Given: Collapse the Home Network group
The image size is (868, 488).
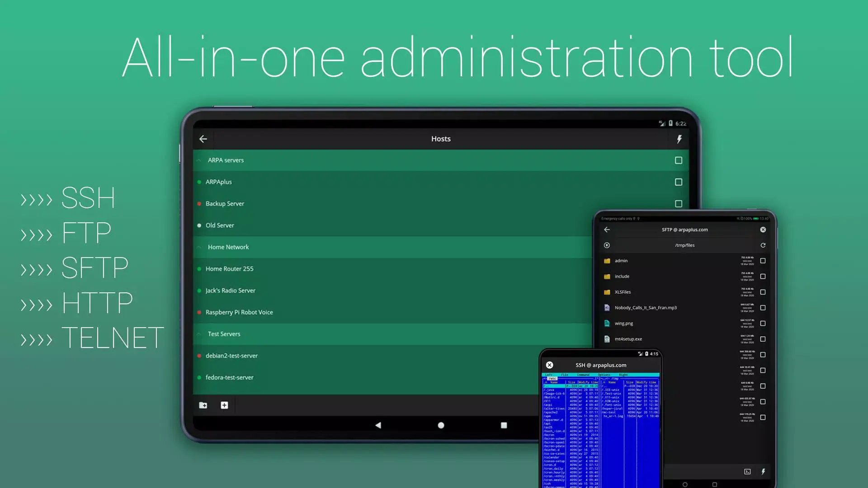Looking at the screenshot, I should (198, 247).
